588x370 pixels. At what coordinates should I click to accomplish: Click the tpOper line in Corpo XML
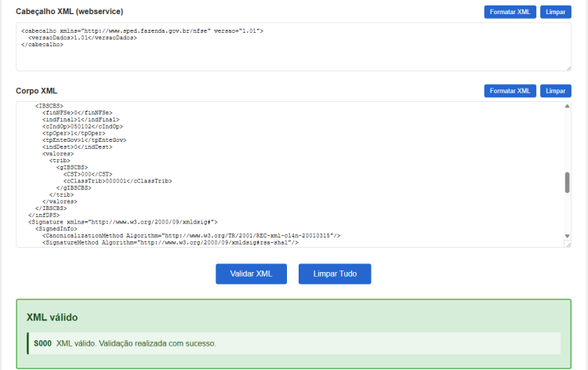point(74,133)
